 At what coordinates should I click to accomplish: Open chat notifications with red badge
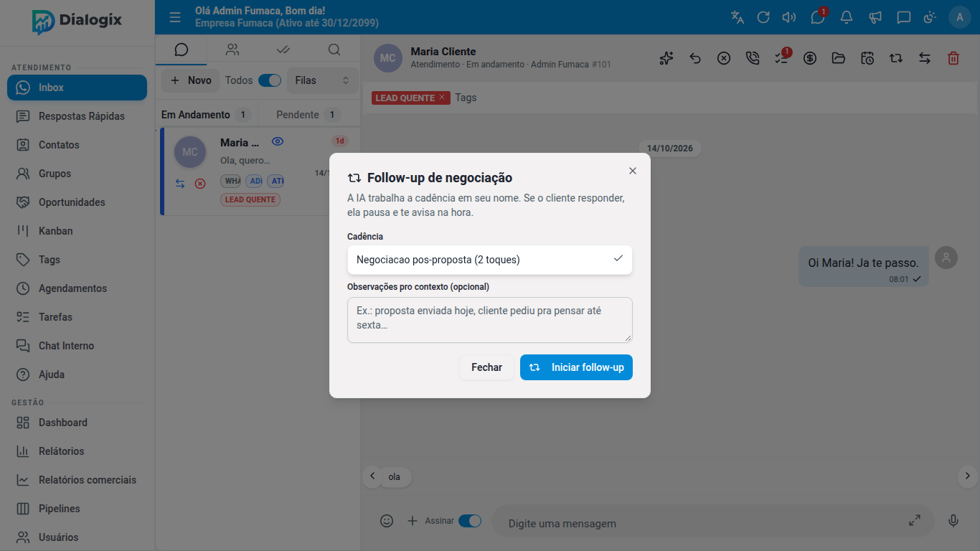click(818, 17)
